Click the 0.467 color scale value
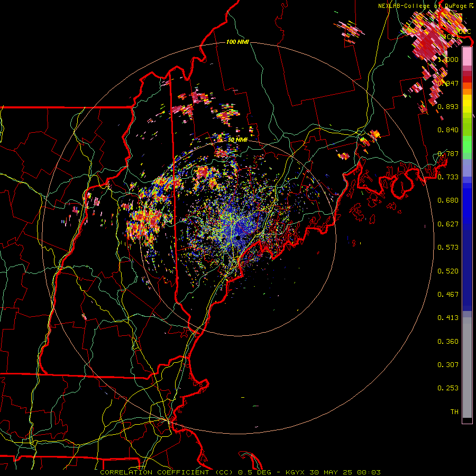This screenshot has height=476, width=476. coord(448,295)
